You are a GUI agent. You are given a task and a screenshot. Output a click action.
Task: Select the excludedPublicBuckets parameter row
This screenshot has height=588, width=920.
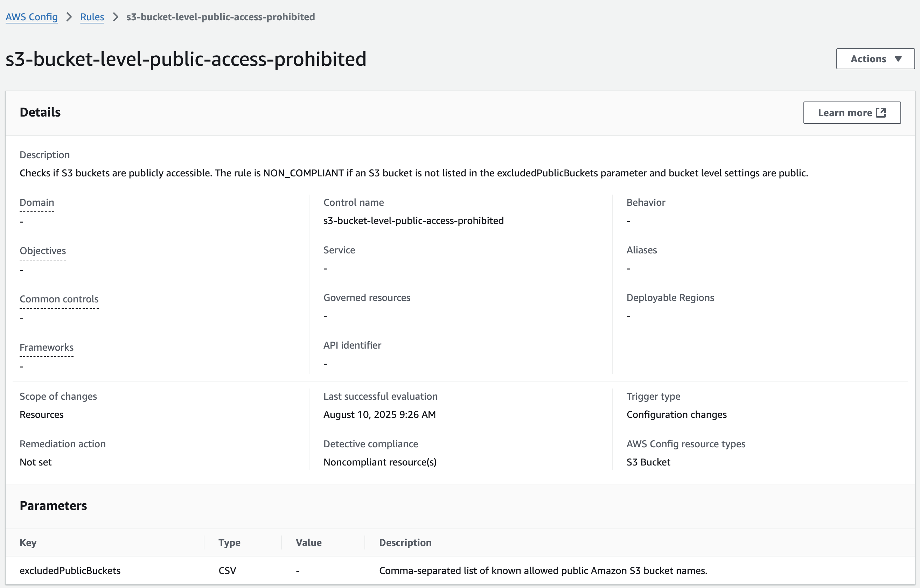click(70, 570)
